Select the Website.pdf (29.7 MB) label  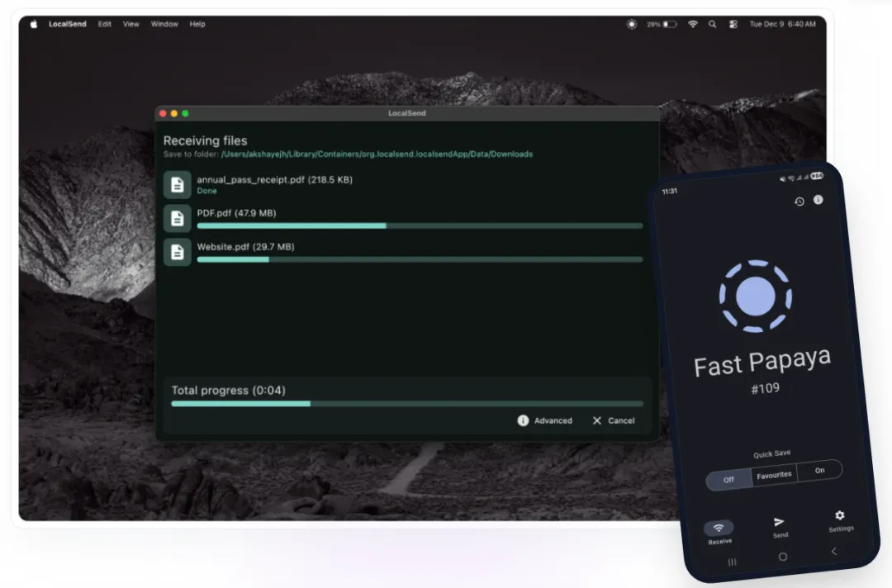click(x=246, y=247)
